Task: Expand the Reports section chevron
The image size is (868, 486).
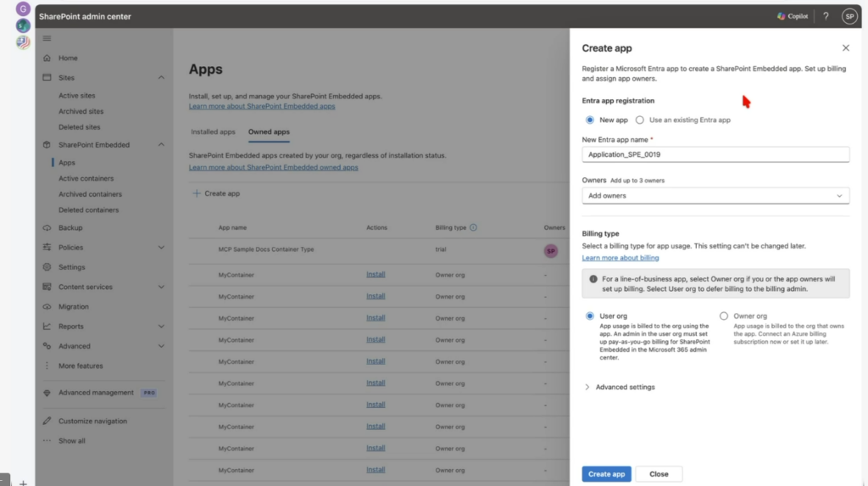Action: click(161, 327)
